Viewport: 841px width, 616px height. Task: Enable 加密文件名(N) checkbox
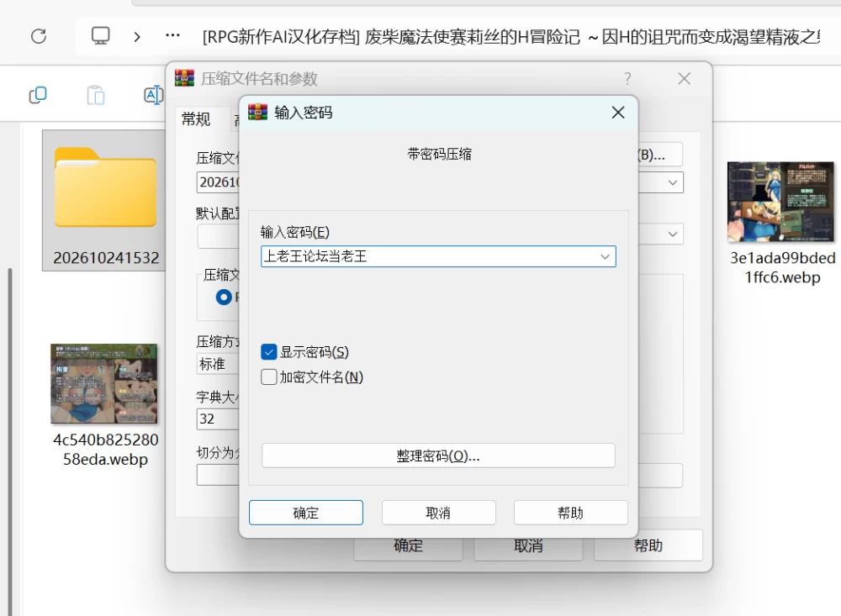tap(269, 376)
